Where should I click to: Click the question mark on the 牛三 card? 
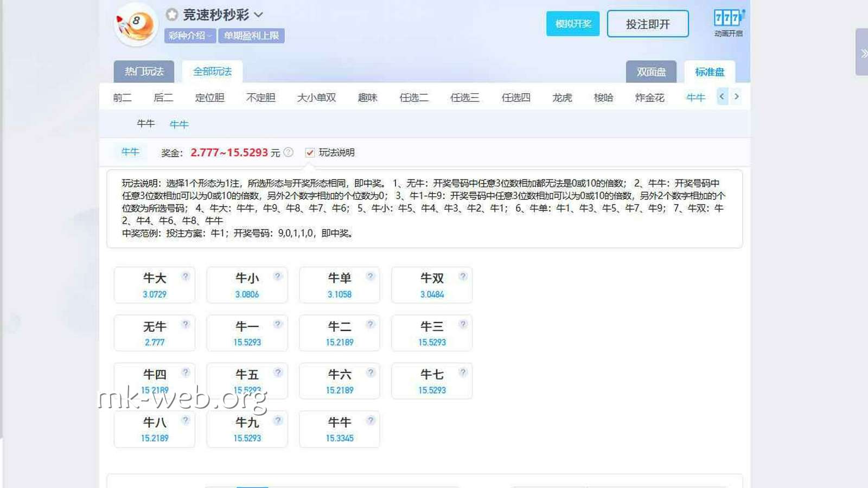point(463,324)
